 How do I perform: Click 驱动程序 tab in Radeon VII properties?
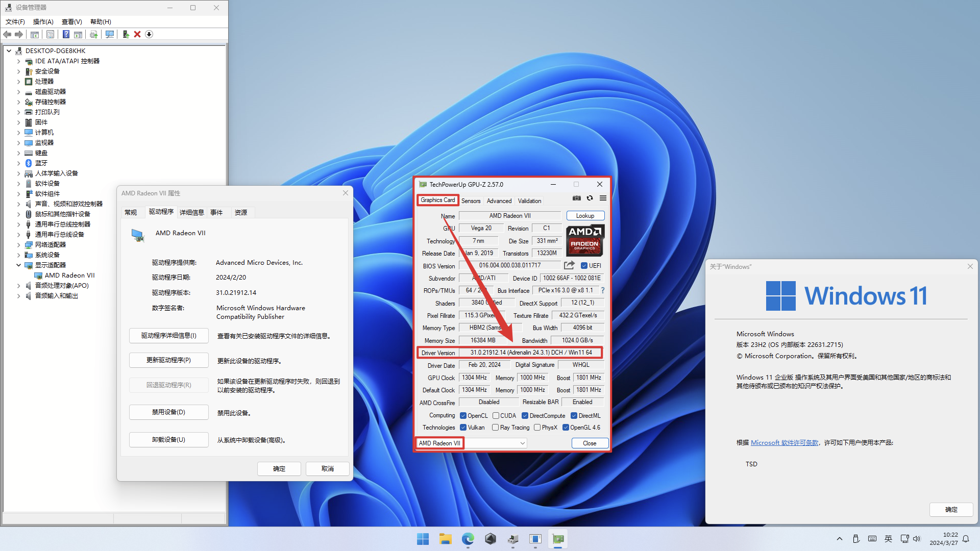(x=160, y=212)
